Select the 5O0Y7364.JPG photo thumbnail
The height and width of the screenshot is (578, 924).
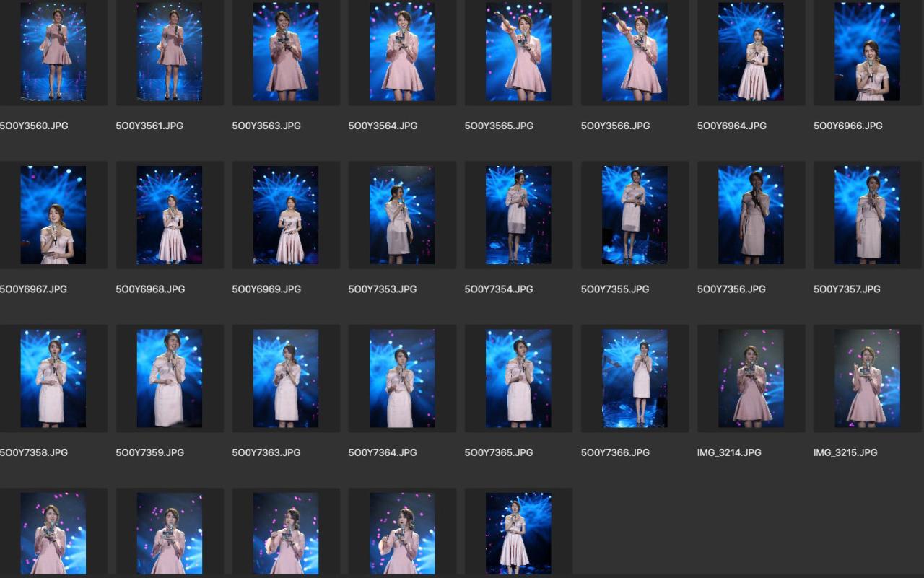click(x=401, y=378)
